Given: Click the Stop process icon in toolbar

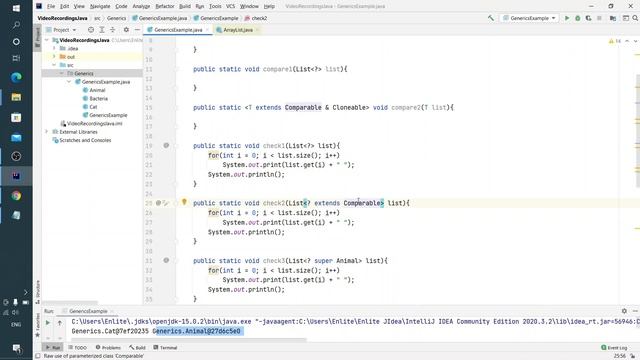Looking at the screenshot, I should (599, 18).
